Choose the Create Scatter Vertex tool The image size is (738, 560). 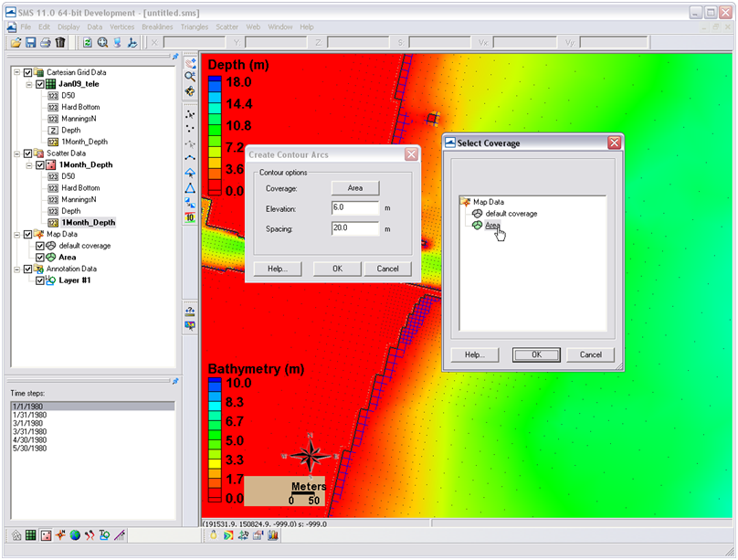190,129
